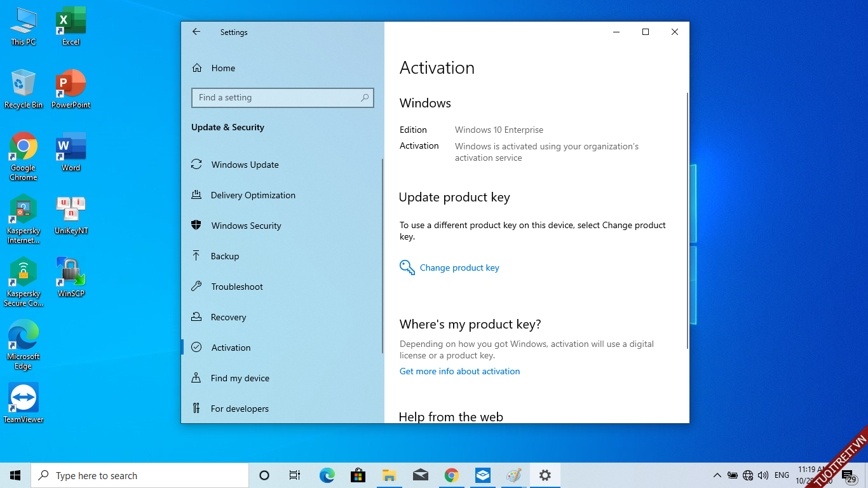Select Recovery in sidebar
868x488 pixels.
tap(228, 317)
